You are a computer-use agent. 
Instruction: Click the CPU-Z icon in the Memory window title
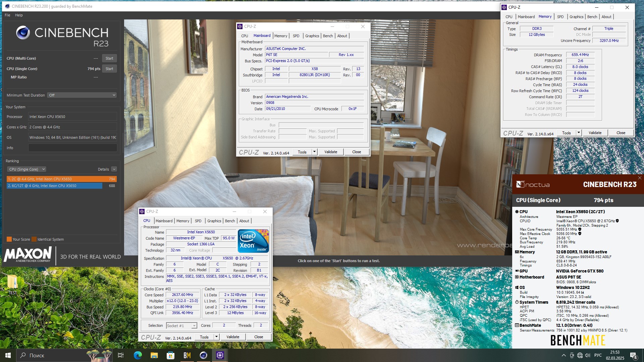click(x=504, y=7)
